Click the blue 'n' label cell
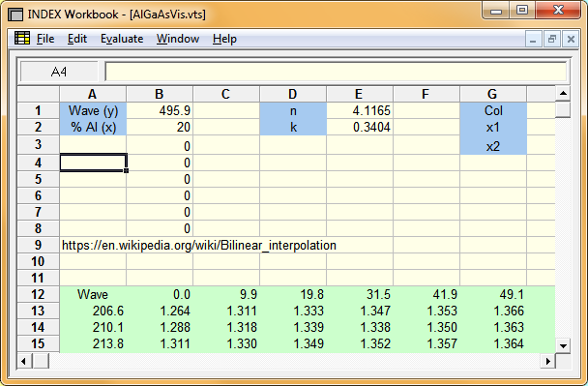The image size is (588, 386). point(293,110)
